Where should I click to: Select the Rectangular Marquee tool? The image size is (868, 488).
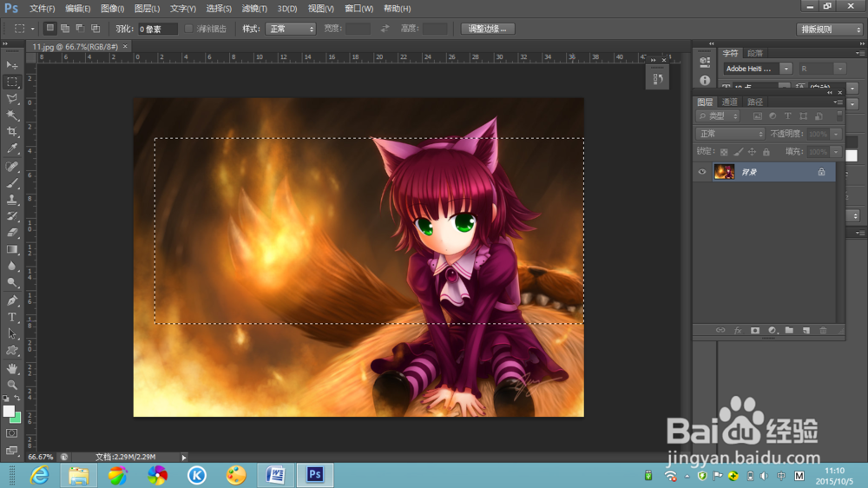pyautogui.click(x=11, y=82)
